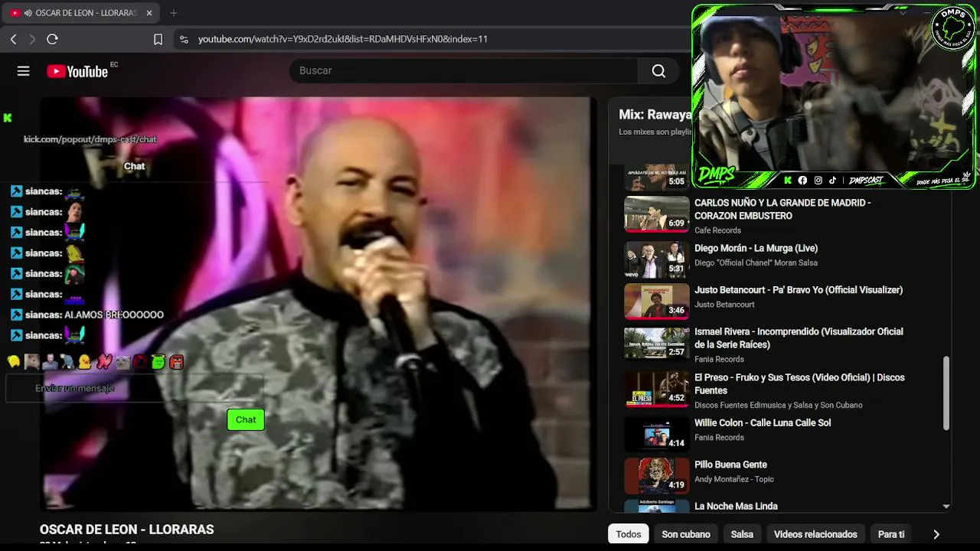Select the OSCAR DE LEON - LLORARAS tab
Screen dimensions: 980x551
click(83, 13)
